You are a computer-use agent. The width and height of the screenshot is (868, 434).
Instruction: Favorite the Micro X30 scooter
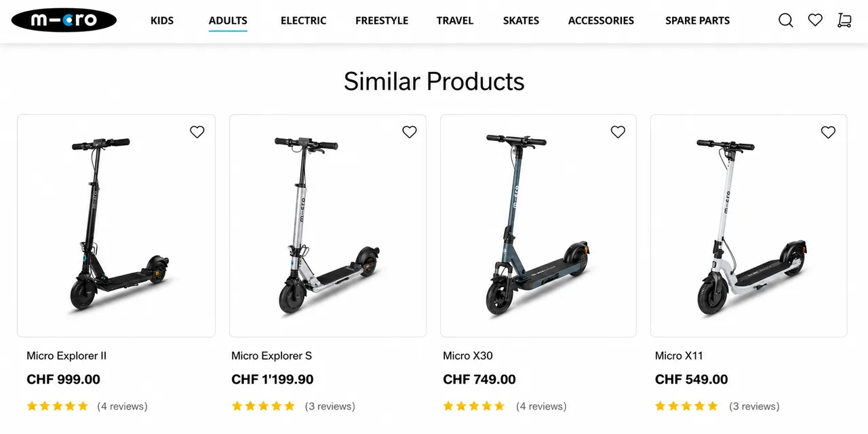click(618, 132)
